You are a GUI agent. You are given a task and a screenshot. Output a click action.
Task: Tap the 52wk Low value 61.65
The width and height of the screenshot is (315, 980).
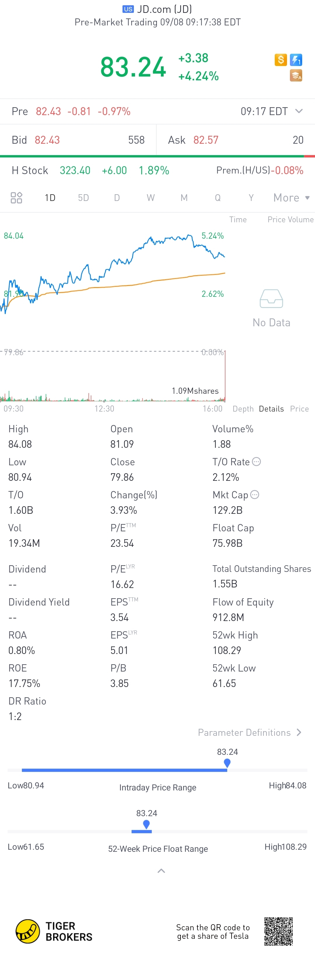224,683
